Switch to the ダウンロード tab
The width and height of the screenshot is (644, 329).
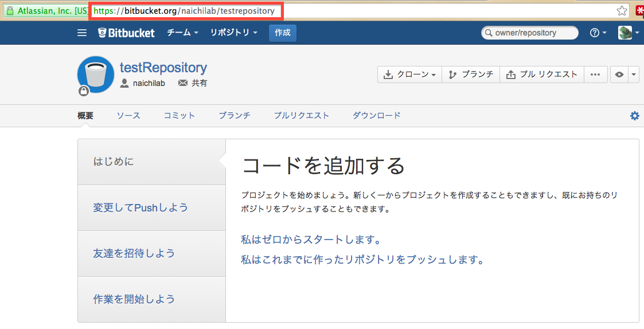click(x=377, y=116)
